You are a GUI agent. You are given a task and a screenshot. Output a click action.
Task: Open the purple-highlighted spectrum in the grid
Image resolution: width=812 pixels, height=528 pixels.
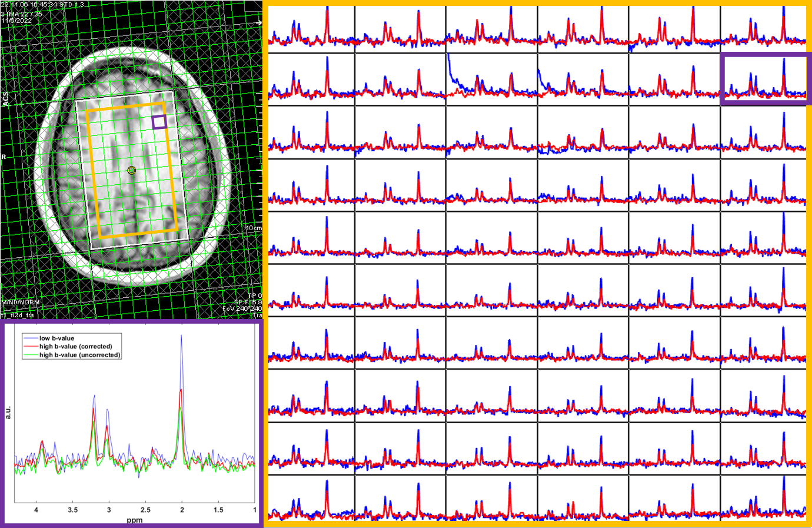(764, 78)
